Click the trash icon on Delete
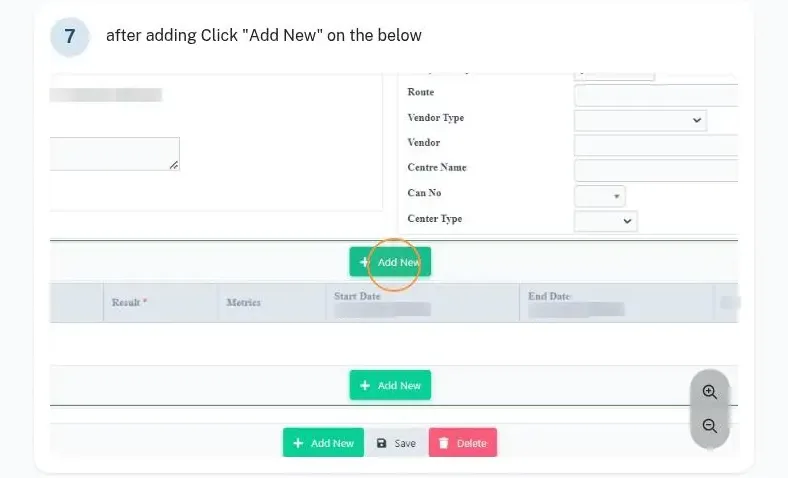 click(x=444, y=443)
